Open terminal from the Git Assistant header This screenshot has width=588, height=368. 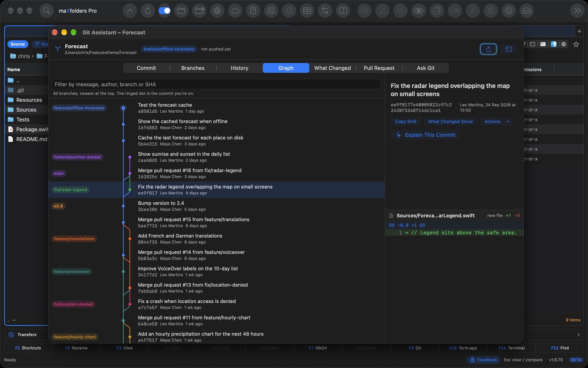[509, 49]
